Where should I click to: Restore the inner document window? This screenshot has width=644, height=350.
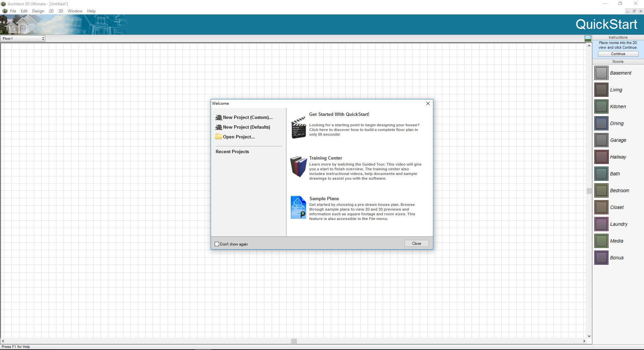point(634,11)
